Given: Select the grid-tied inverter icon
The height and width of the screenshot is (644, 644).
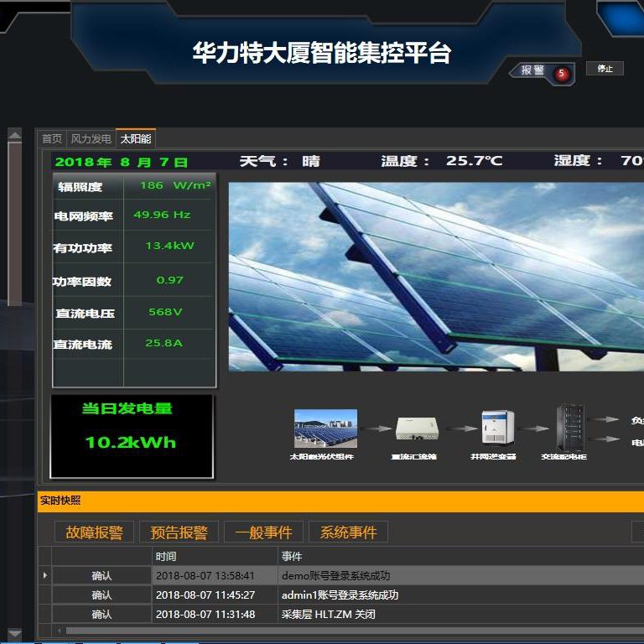Looking at the screenshot, I should pos(498,428).
